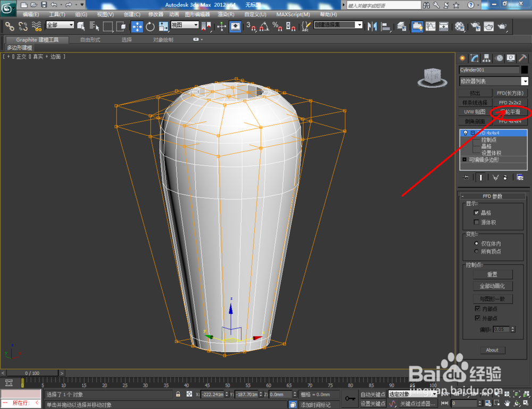Activate the Select and Move tool

[137, 26]
